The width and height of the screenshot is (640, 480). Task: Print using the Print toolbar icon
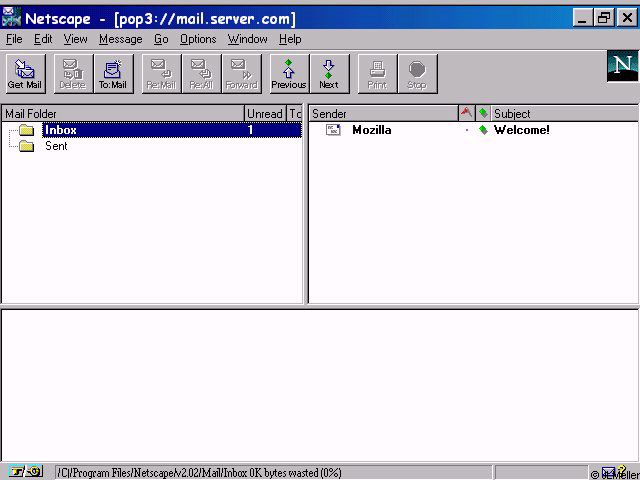(377, 74)
